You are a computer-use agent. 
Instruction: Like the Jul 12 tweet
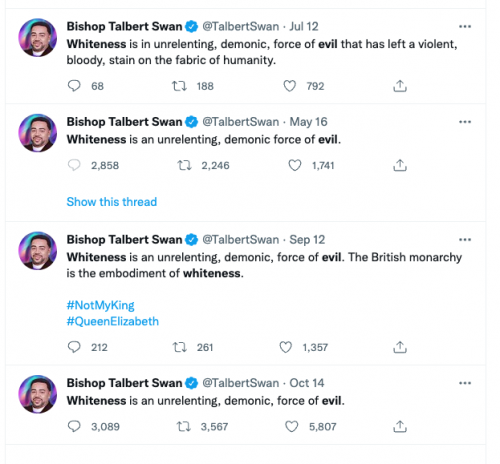(289, 86)
